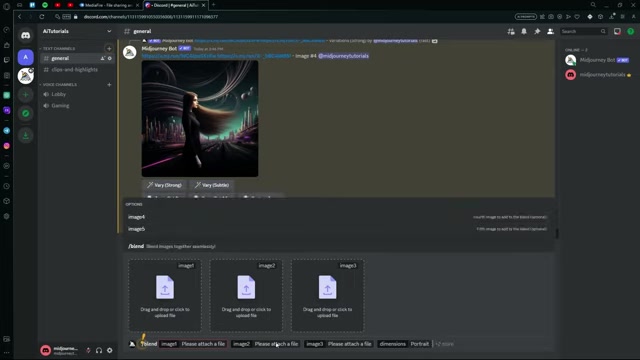Open User Settings gear icon
The height and width of the screenshot is (360, 640).
(109, 350)
